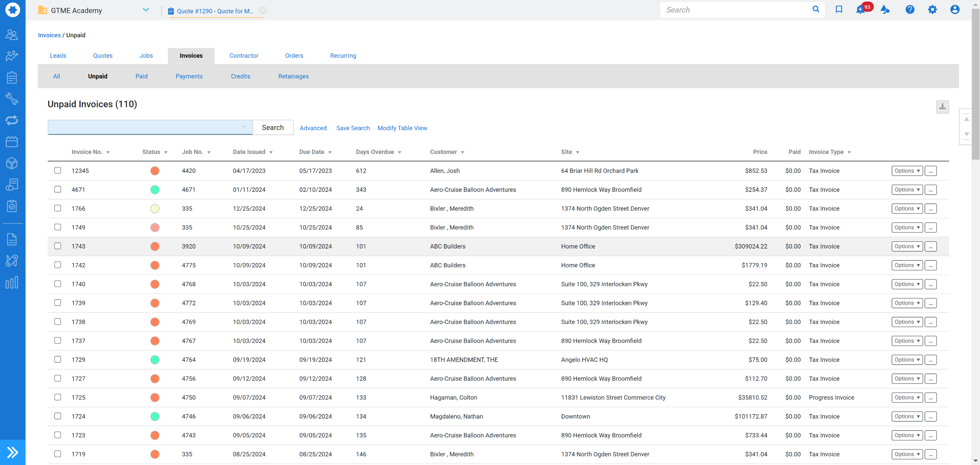Click the download export icon above table

point(942,107)
